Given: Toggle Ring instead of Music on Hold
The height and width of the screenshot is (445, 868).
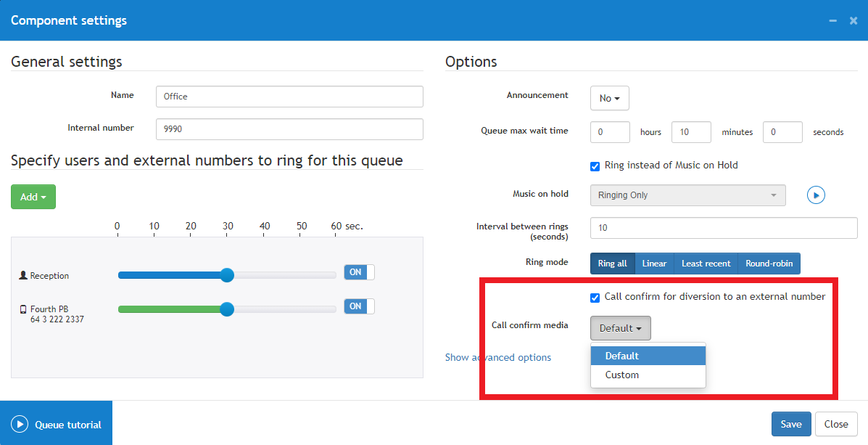Looking at the screenshot, I should pyautogui.click(x=595, y=166).
